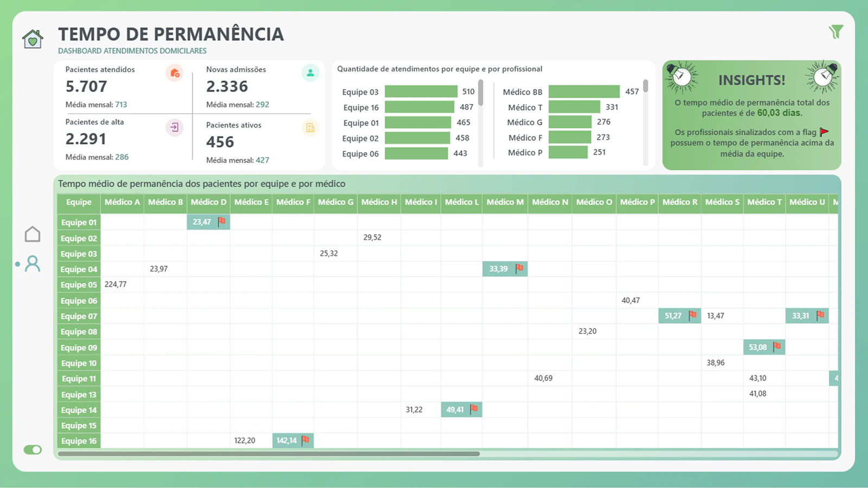This screenshot has height=488, width=868.
Task: Click the horizontal scrollbar under the table
Action: click(269, 454)
